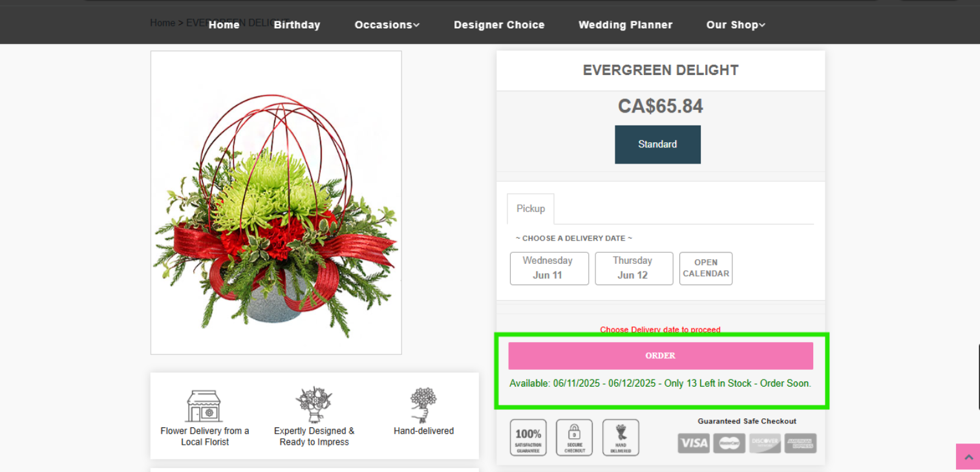Click the American Express card icon
This screenshot has width=980, height=472.
click(800, 443)
